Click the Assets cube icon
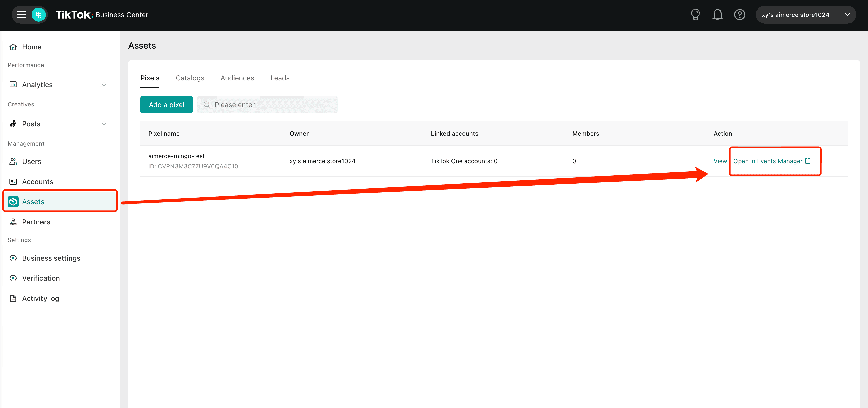The image size is (868, 408). (13, 202)
